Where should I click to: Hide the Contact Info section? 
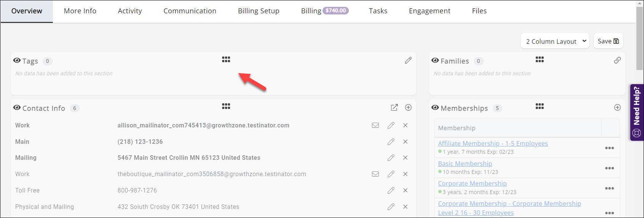click(17, 108)
